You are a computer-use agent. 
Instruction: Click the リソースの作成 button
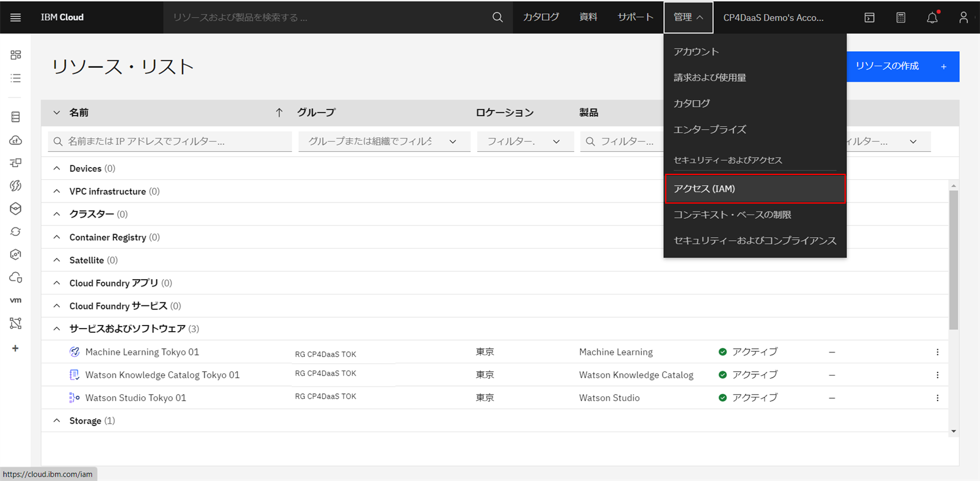[x=903, y=66]
